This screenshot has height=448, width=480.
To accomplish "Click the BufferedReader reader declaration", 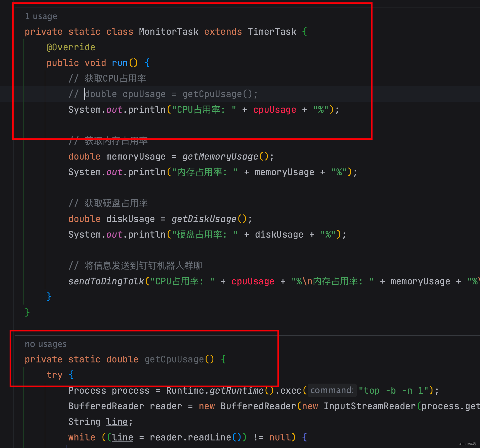I will [125, 406].
